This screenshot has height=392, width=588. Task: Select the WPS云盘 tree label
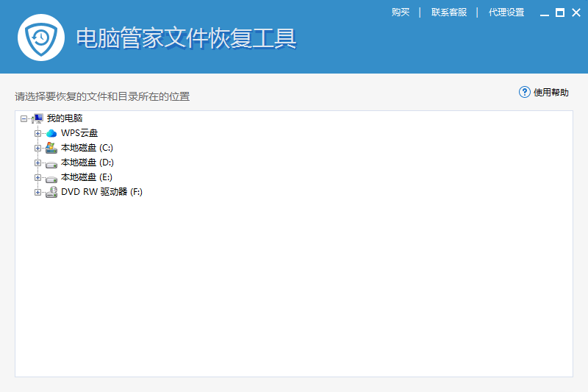79,133
